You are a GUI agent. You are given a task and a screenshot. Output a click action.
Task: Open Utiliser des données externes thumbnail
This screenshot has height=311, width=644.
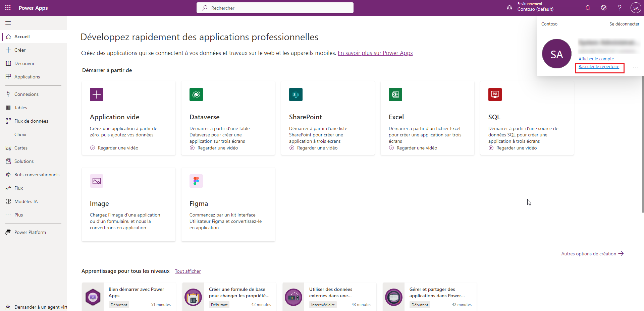[x=293, y=297]
